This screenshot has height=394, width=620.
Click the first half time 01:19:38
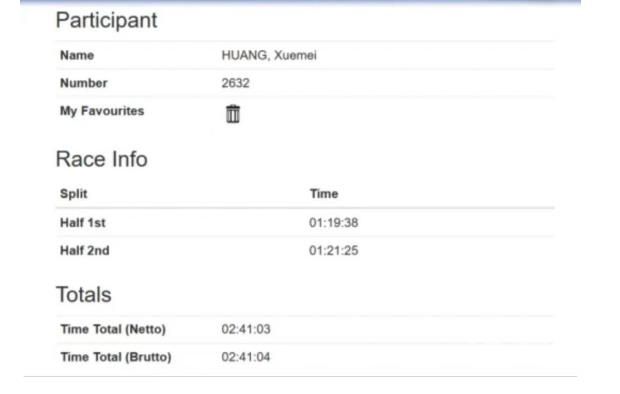point(334,223)
